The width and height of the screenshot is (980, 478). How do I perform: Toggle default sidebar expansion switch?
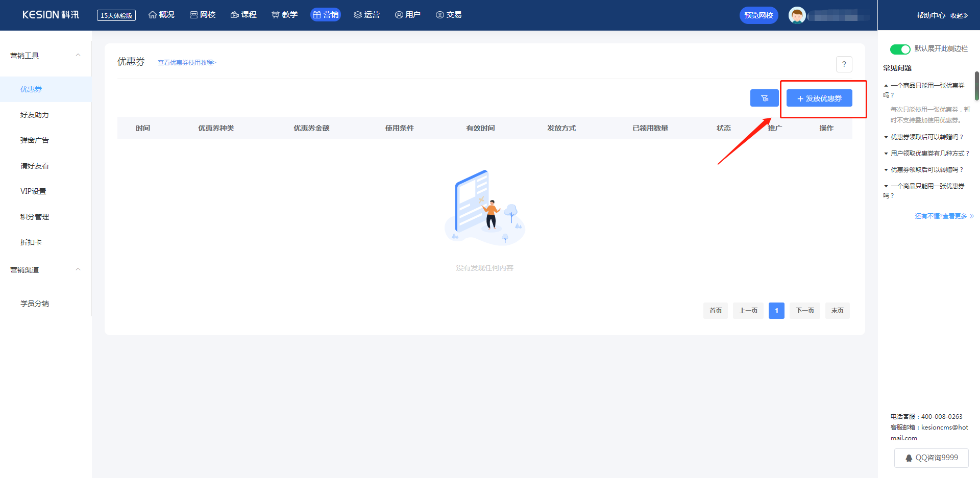click(900, 49)
